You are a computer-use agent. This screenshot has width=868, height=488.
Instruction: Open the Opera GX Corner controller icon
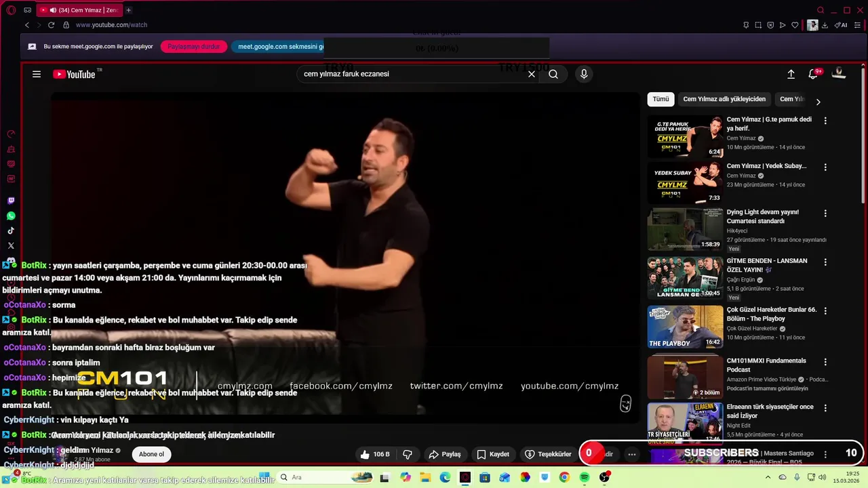(27, 10)
